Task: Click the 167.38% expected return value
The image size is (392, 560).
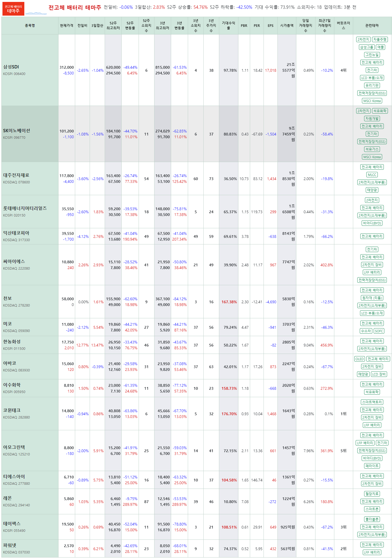Action: click(229, 302)
